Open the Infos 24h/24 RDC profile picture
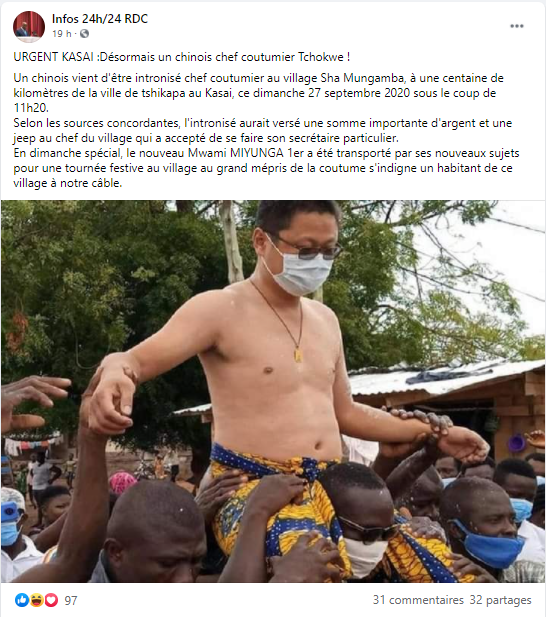546x617 pixels. coord(29,26)
